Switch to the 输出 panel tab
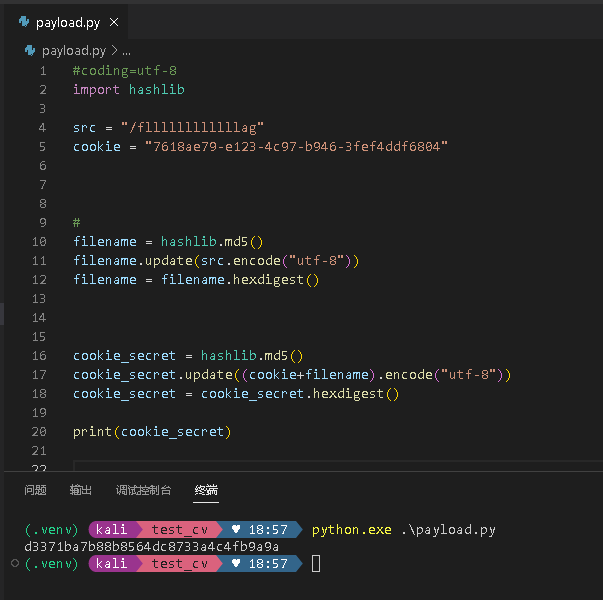Image resolution: width=603 pixels, height=600 pixels. tap(81, 490)
